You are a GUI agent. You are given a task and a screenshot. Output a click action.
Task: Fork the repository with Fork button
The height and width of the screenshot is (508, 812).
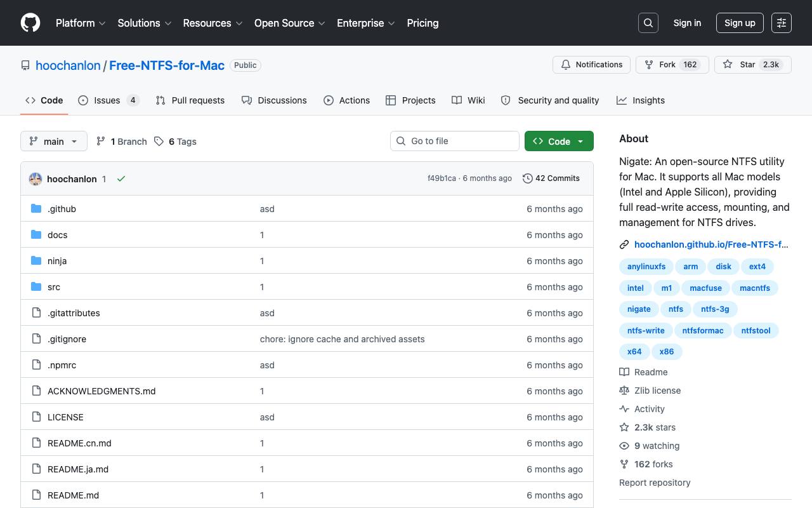672,65
